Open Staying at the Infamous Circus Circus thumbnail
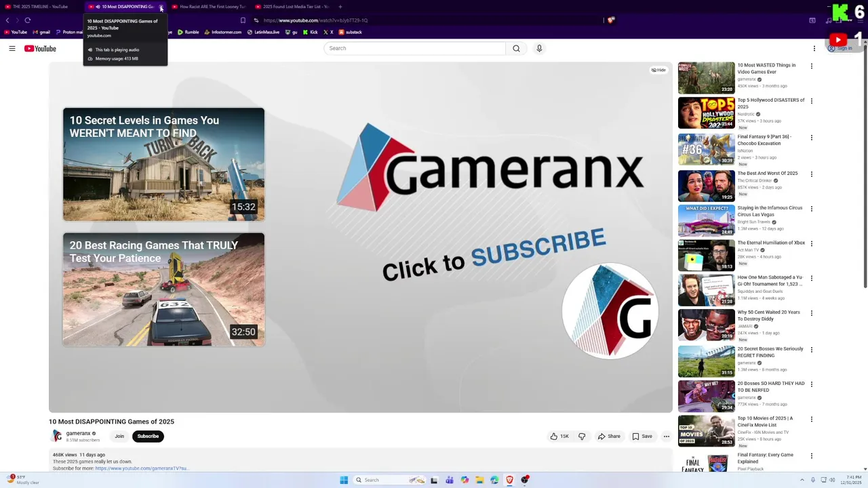This screenshot has height=488, width=868. (x=706, y=220)
